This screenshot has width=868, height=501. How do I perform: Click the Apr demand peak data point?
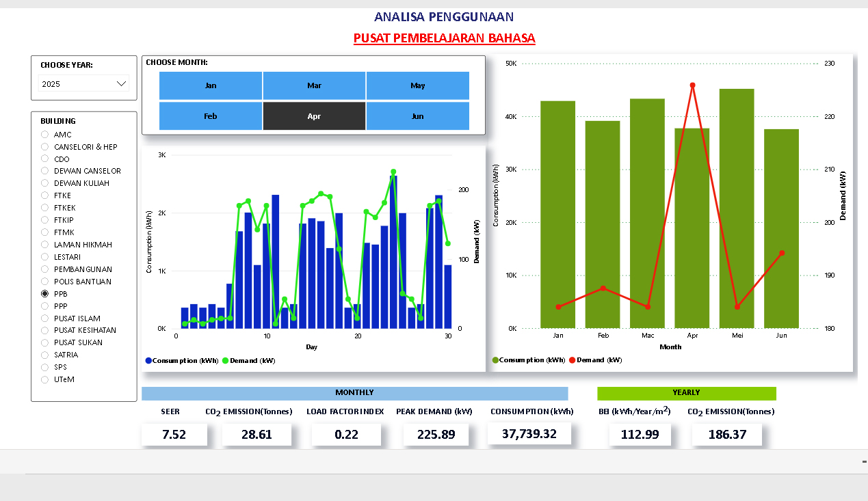point(692,85)
